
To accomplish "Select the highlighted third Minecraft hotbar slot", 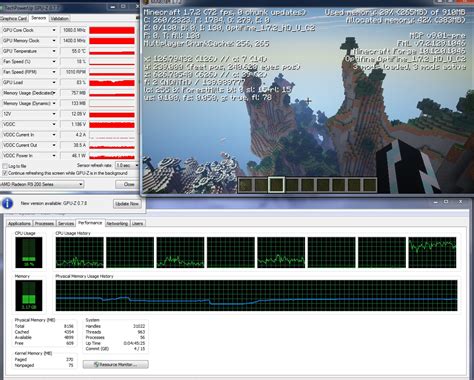I will tap(276, 185).
